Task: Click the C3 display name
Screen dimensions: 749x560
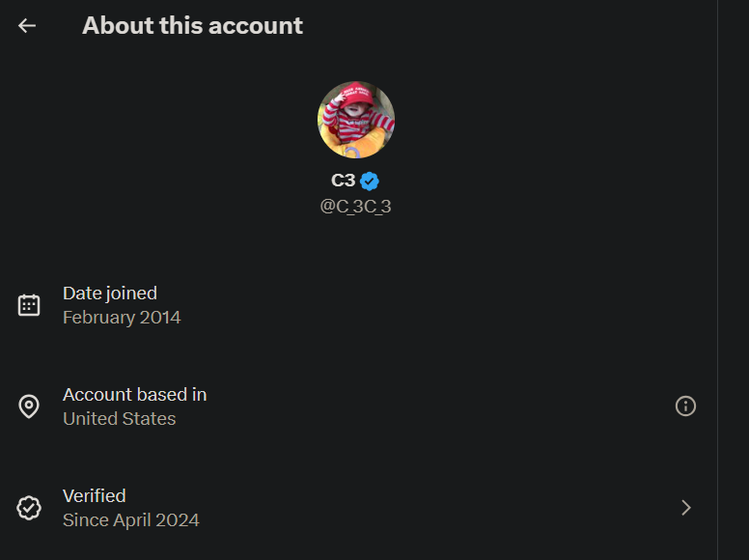Action: click(343, 181)
